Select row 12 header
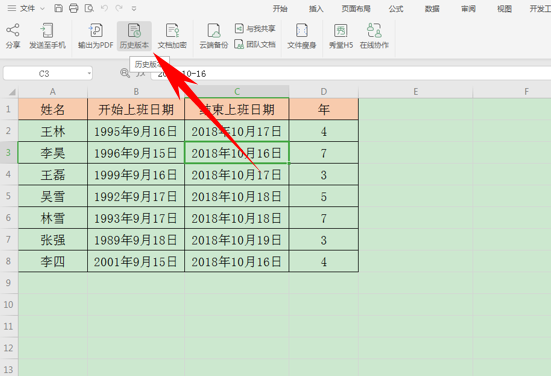 8,348
